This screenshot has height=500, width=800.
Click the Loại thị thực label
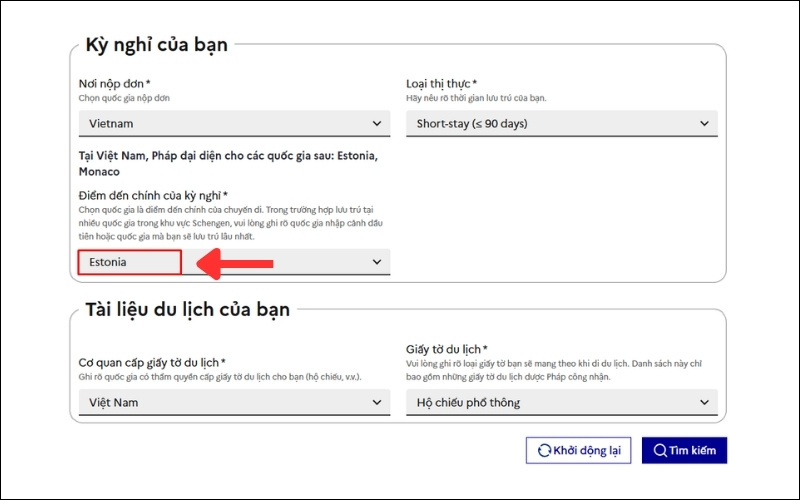441,83
